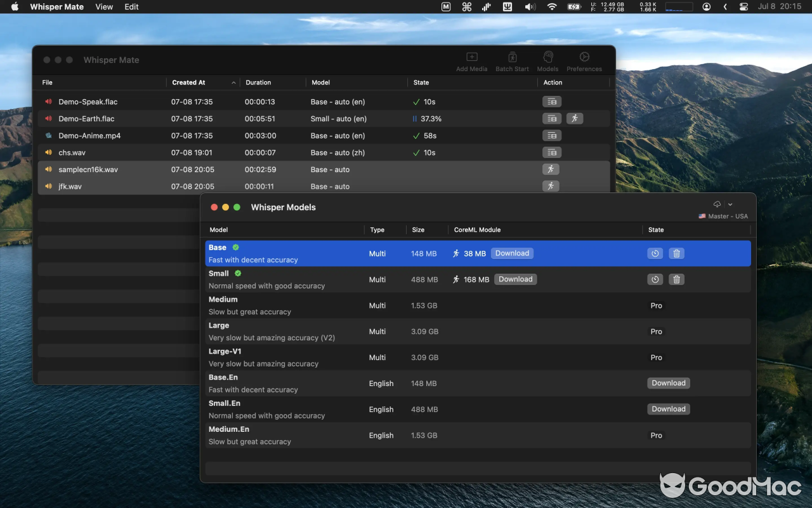Run CoreML icon on samplecn16k.wav row

[551, 170]
